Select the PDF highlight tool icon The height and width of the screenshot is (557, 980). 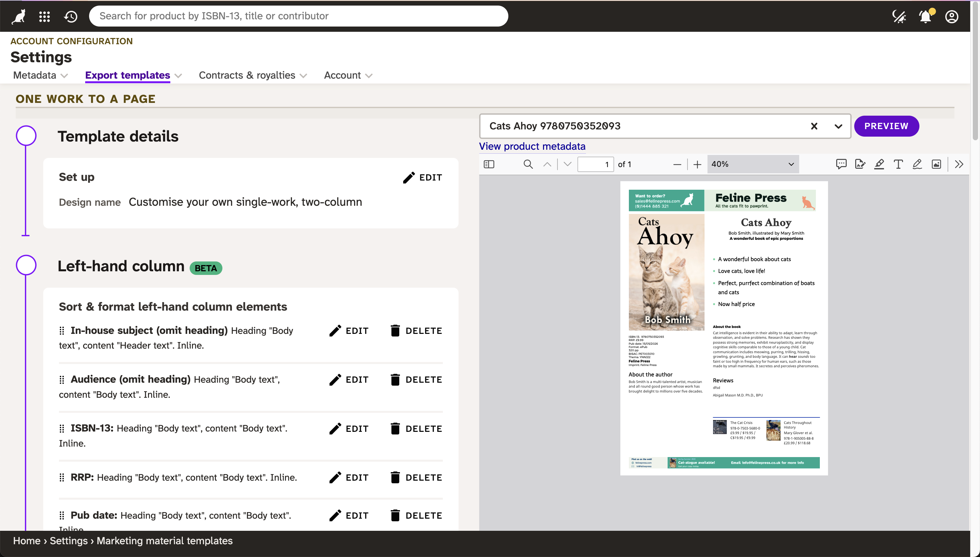(x=879, y=164)
